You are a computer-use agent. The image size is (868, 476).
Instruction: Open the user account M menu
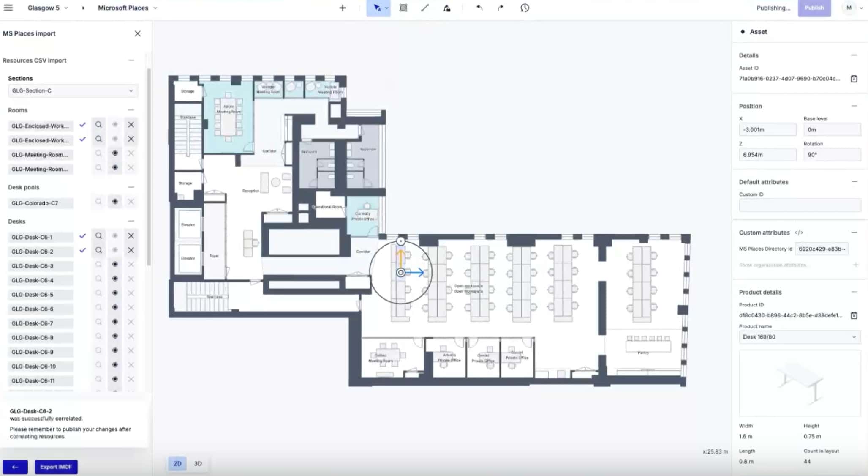[852, 8]
